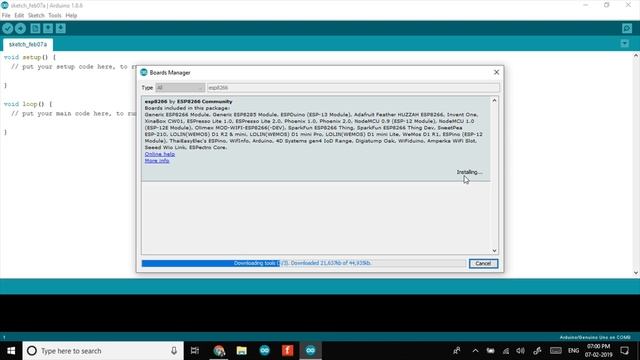Open the File menu

[x=6, y=16]
